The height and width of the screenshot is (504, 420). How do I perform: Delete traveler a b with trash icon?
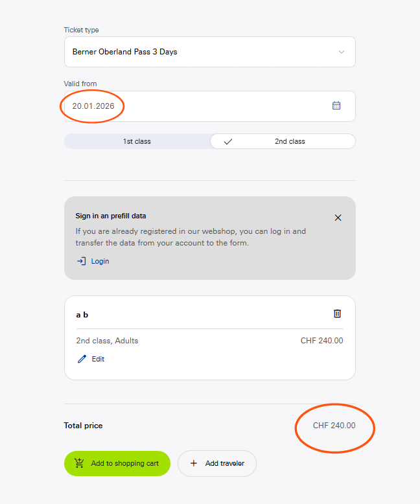tap(337, 314)
